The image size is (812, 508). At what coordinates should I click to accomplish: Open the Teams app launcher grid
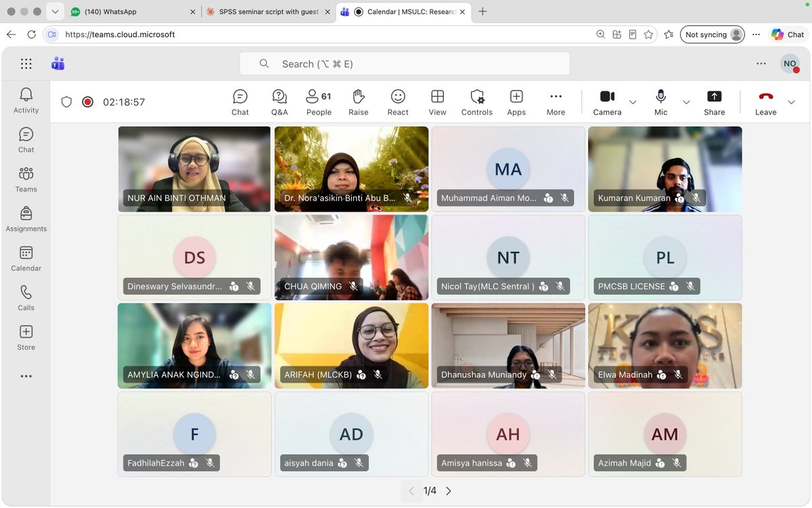[x=26, y=64]
